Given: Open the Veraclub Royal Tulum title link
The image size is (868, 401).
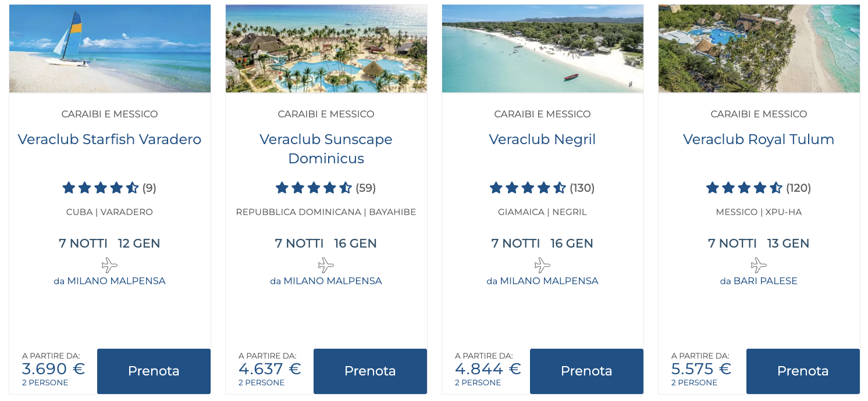Looking at the screenshot, I should (759, 139).
